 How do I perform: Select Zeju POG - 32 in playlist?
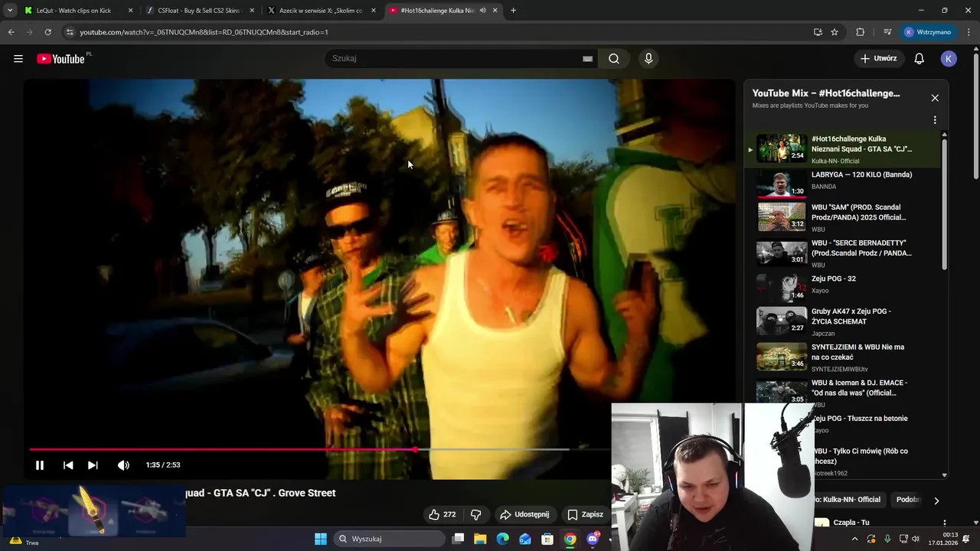click(x=842, y=288)
